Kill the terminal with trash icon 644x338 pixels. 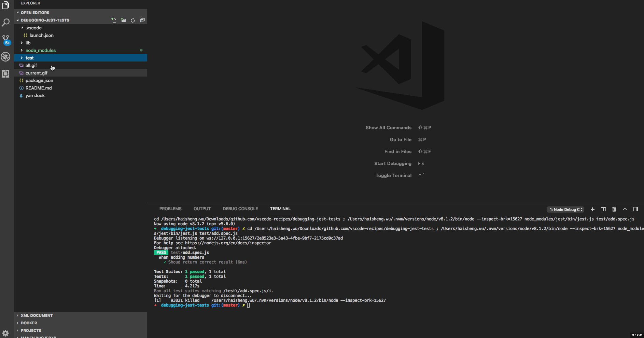pos(614,209)
